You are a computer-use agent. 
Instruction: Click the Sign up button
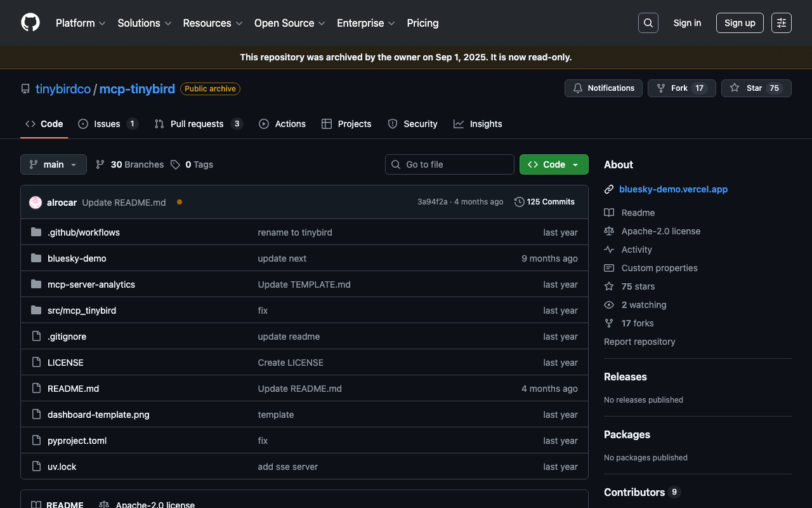[x=740, y=23]
